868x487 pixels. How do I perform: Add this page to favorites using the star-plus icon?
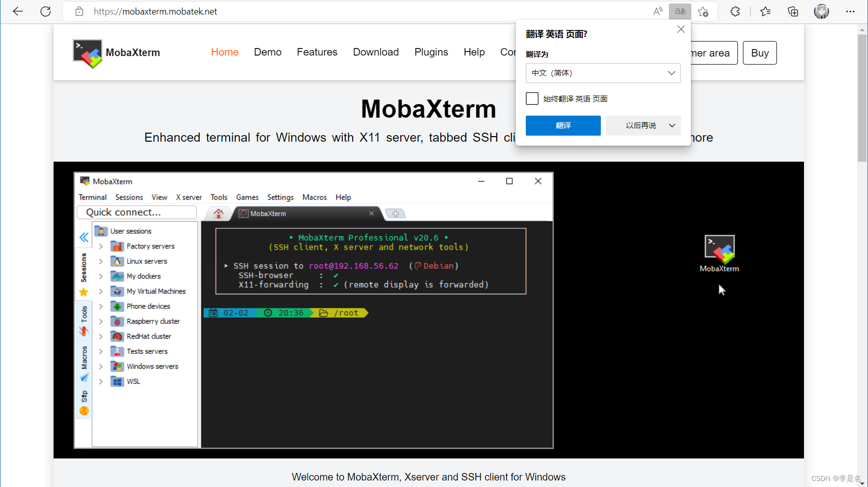click(703, 12)
